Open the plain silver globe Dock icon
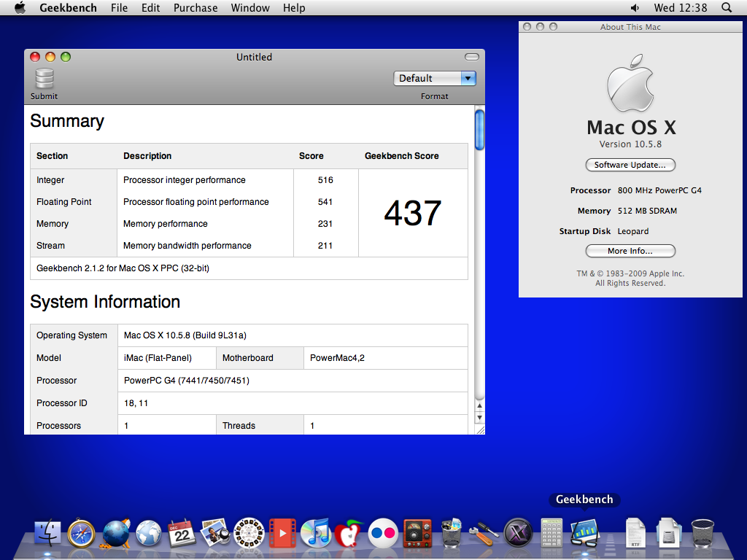Viewport: 747px width, 560px height. point(149,532)
